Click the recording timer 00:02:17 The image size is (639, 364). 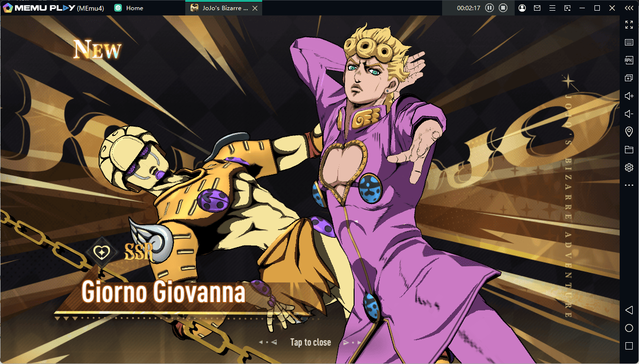click(468, 8)
